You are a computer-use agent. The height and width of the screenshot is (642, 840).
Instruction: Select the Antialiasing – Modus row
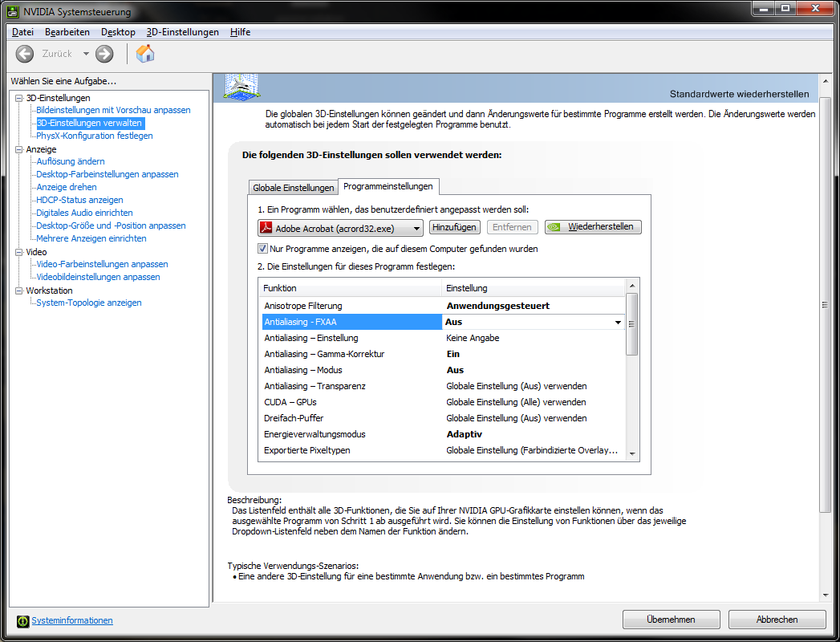(x=443, y=370)
